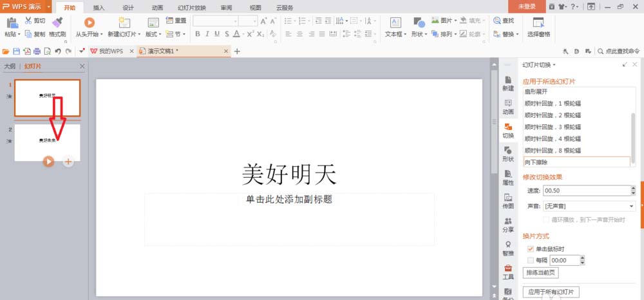Viewport: 644px width, 300px height.
Task: Click the Print Preview icon
Action: [x=47, y=52]
